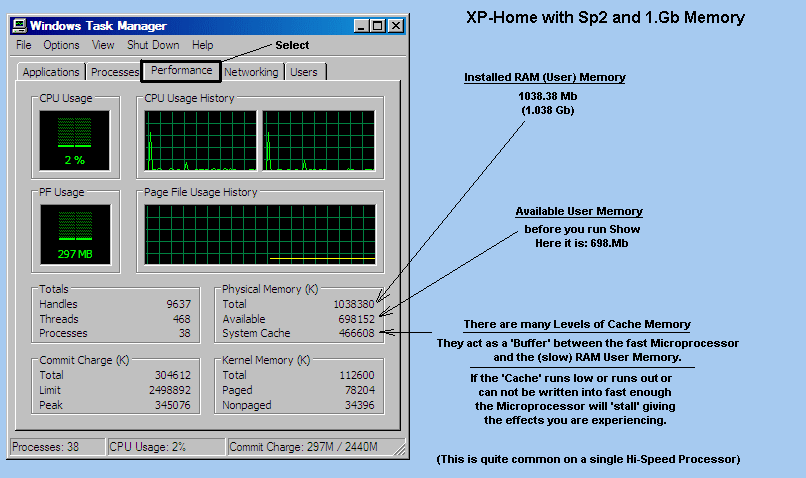Image resolution: width=806 pixels, height=478 pixels.
Task: Click Physical Memory Available value 698152
Action: 356,319
